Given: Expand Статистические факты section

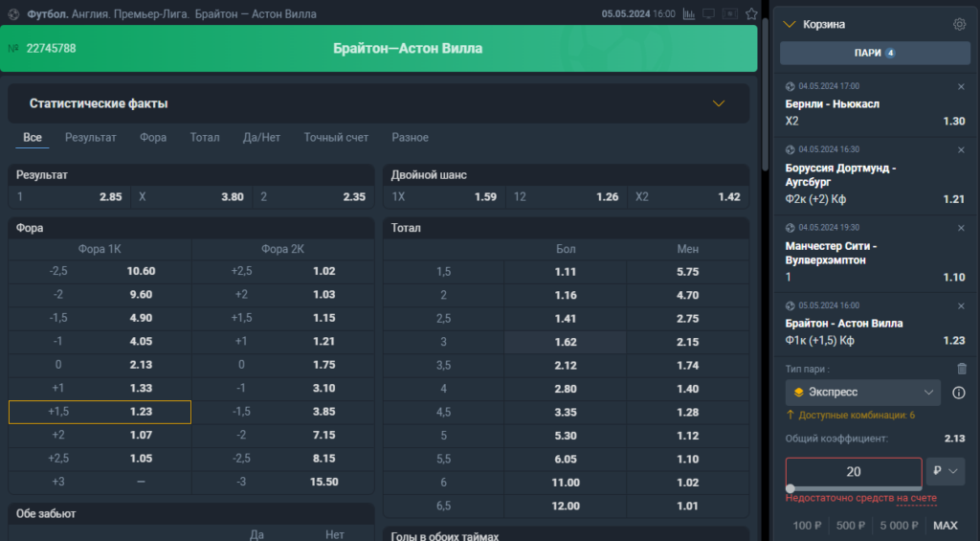Looking at the screenshot, I should click(x=719, y=103).
